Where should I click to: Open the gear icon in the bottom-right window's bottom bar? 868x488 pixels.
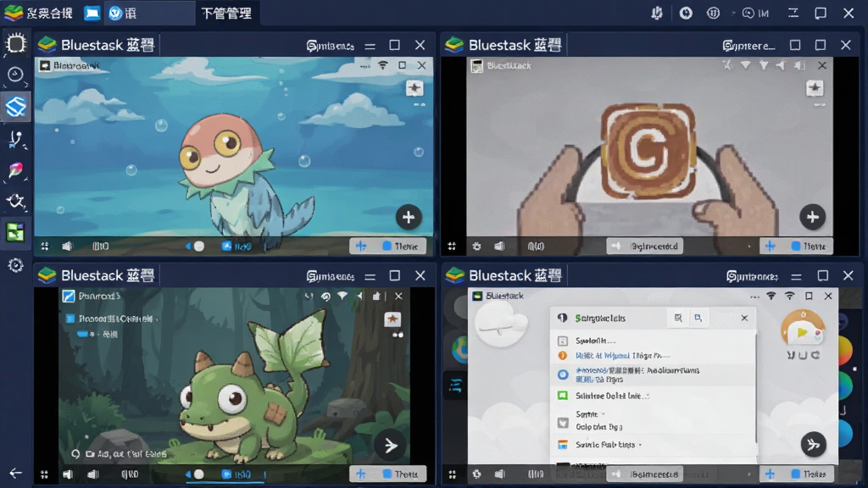(x=476, y=474)
